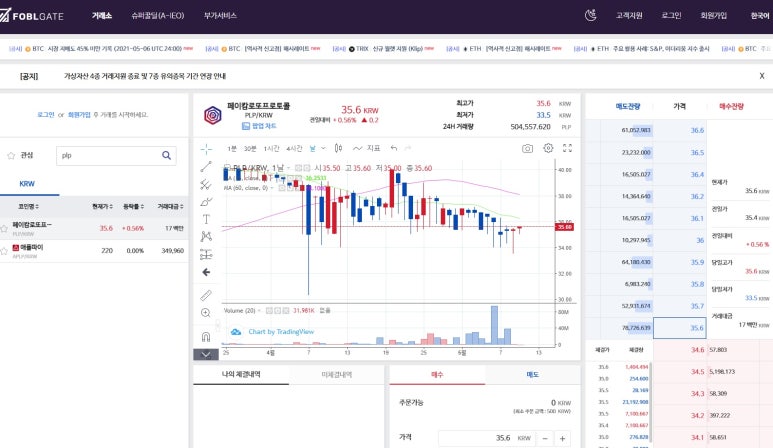
Task: Redo last chart action
Action: coord(408,148)
